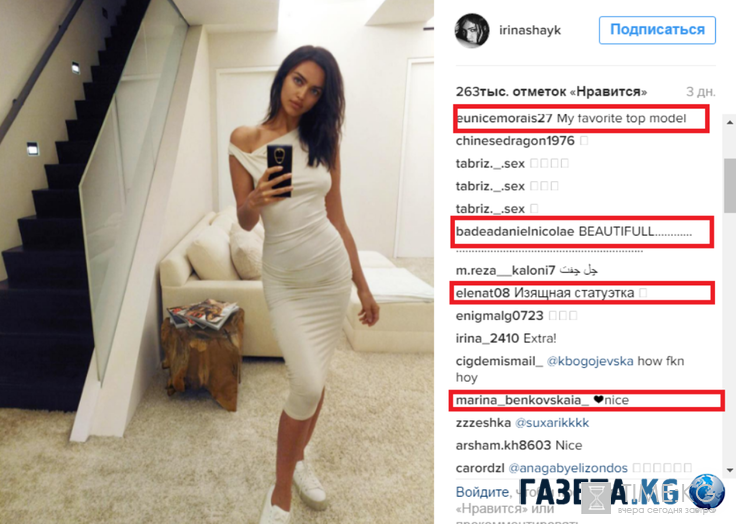The height and width of the screenshot is (524, 736).
Task: Open commenter marina_benkovskaia_'s profile
Action: tap(522, 400)
